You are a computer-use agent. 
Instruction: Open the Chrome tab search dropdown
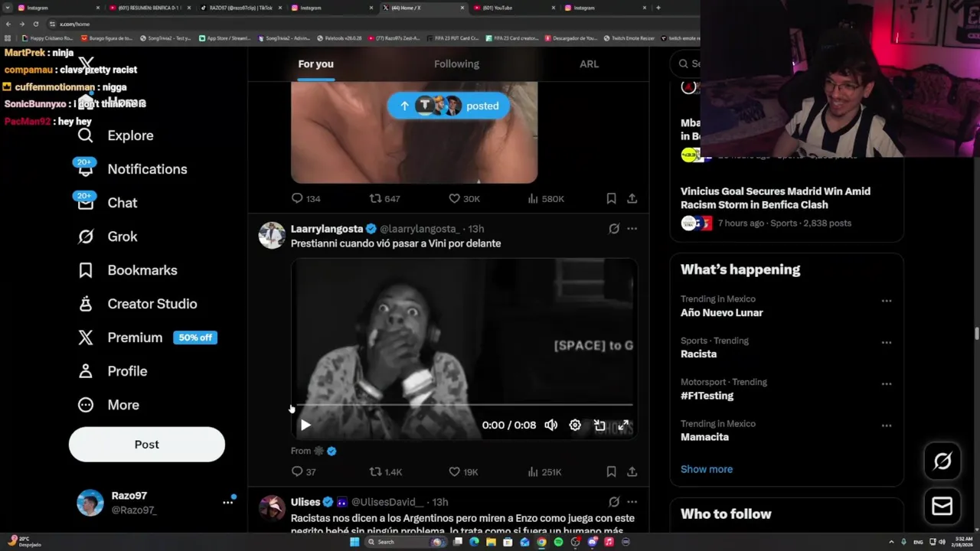[8, 8]
